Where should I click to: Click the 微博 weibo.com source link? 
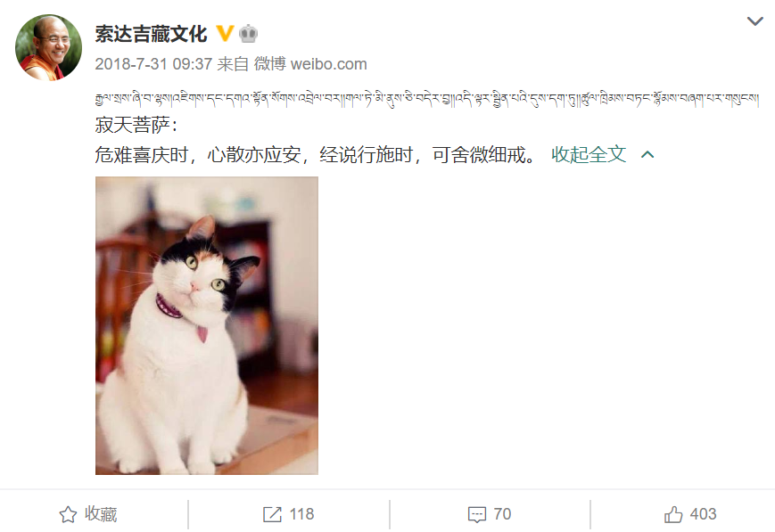tap(310, 64)
